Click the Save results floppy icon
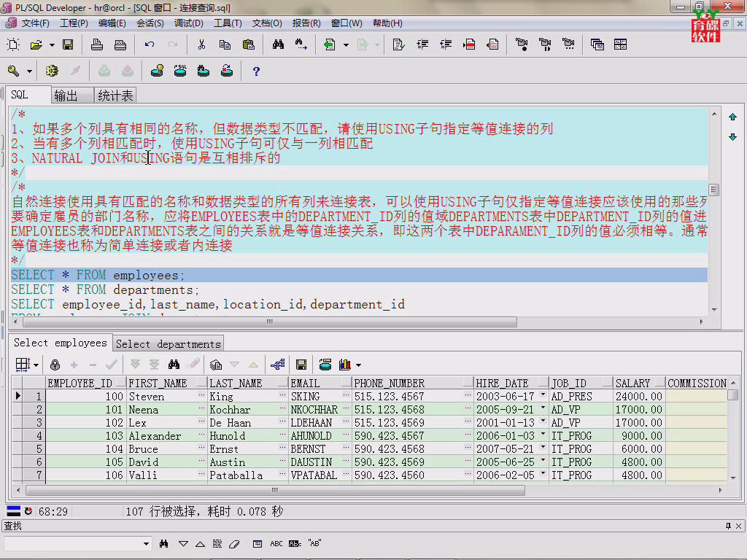 [301, 365]
